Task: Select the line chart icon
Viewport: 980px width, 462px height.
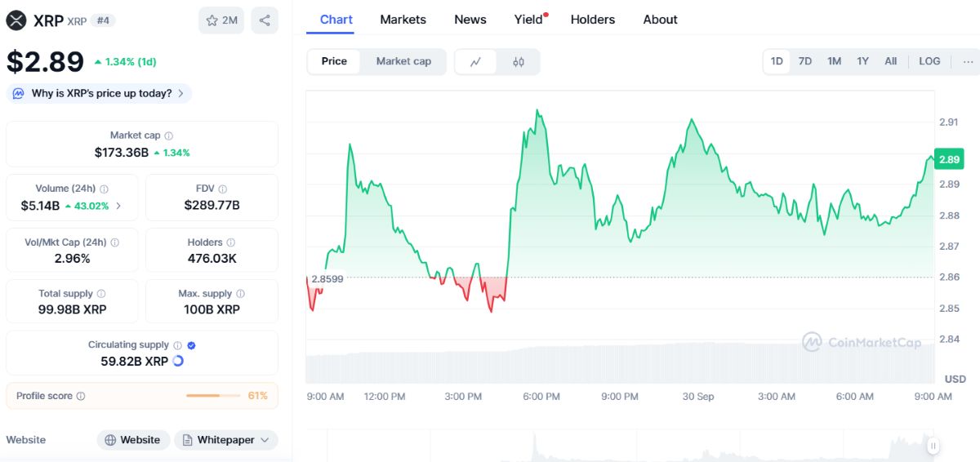Action: pyautogui.click(x=475, y=61)
